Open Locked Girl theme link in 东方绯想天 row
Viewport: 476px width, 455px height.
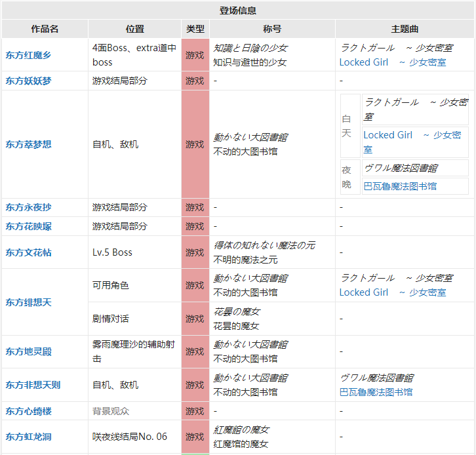click(393, 292)
